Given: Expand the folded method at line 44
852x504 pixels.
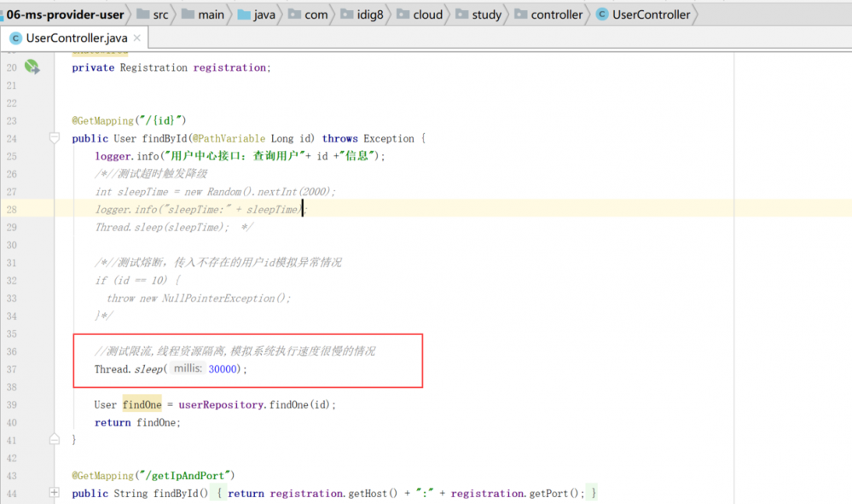Looking at the screenshot, I should click(x=55, y=492).
